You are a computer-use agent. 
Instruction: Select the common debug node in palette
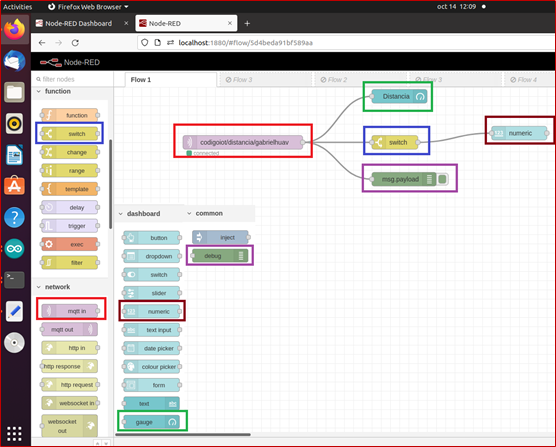(x=220, y=256)
